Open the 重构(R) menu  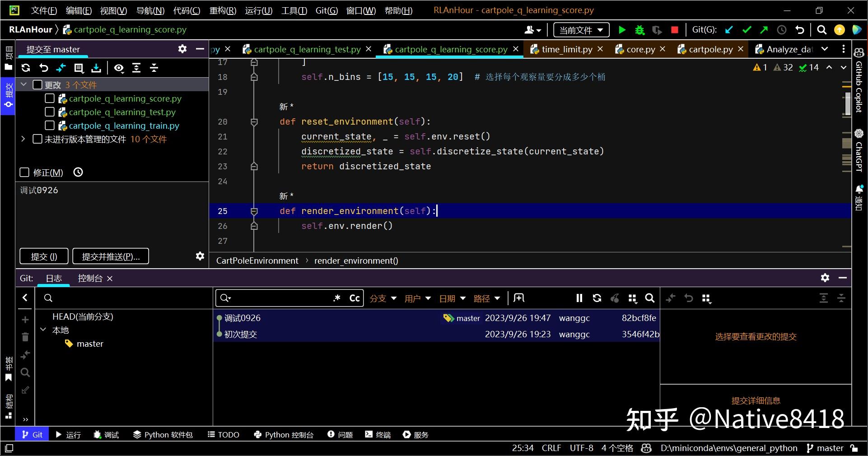tap(223, 10)
